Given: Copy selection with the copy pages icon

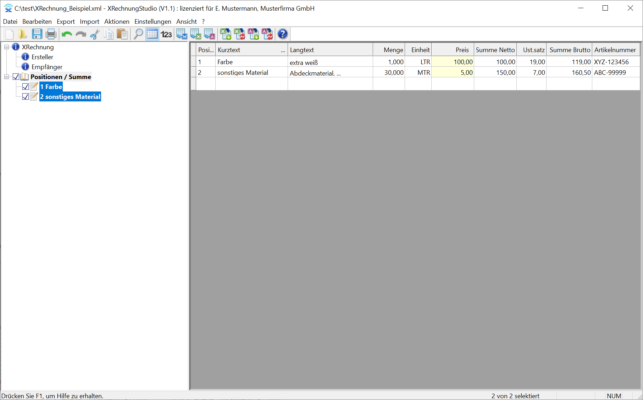Looking at the screenshot, I should [x=109, y=34].
